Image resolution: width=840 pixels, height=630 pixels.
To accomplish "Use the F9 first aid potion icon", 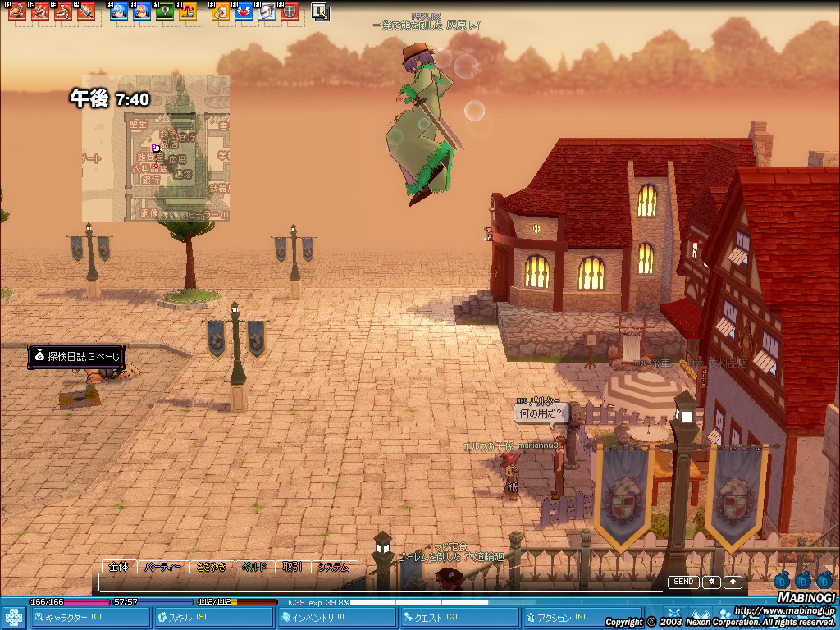I will [220, 11].
